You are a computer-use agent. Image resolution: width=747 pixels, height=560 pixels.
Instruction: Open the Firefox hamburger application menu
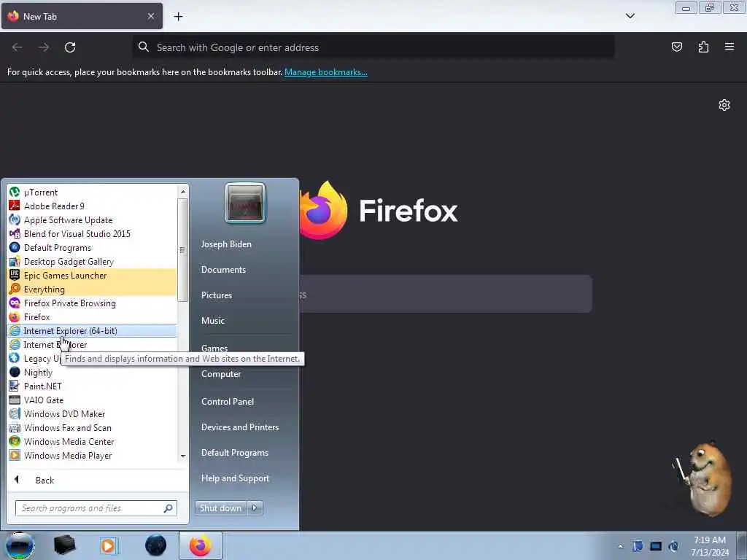pos(729,47)
